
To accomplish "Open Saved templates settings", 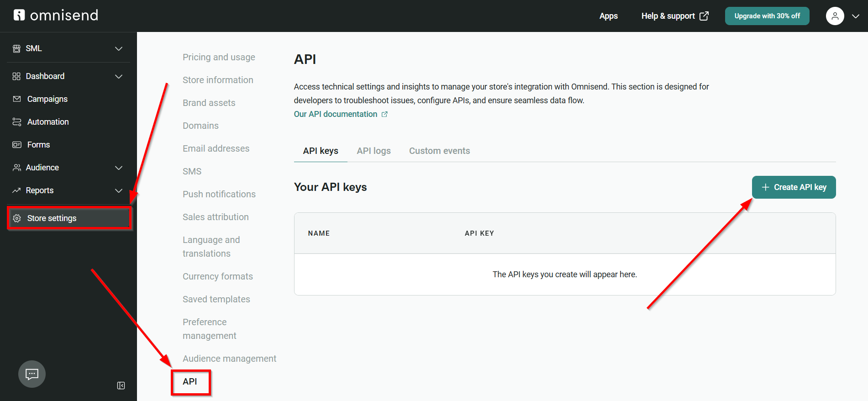I will pyautogui.click(x=216, y=299).
